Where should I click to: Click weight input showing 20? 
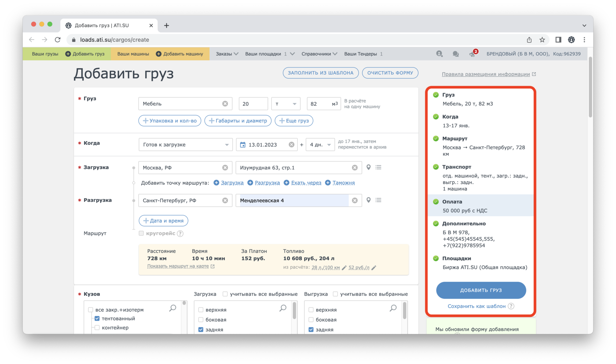click(x=253, y=104)
